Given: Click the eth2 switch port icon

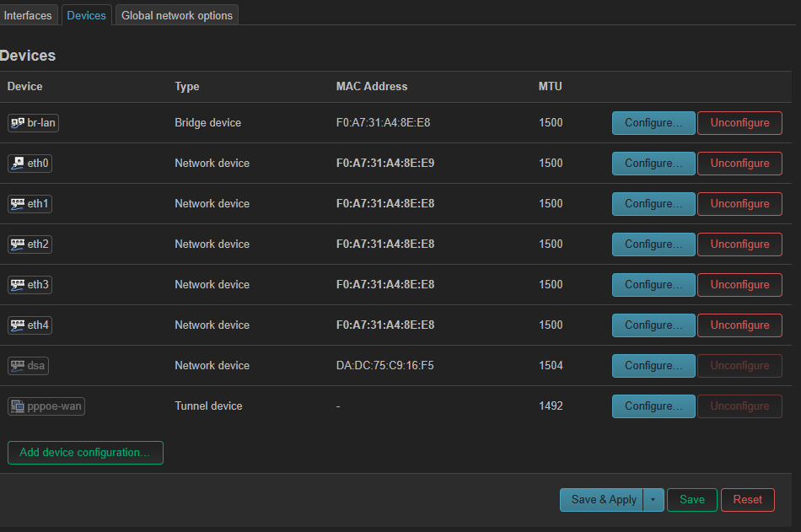Looking at the screenshot, I should (18, 245).
